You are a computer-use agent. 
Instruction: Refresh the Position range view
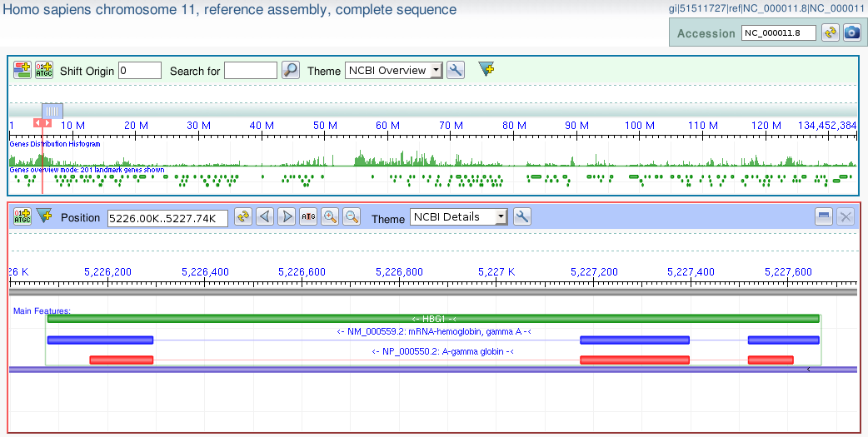pyautogui.click(x=243, y=217)
